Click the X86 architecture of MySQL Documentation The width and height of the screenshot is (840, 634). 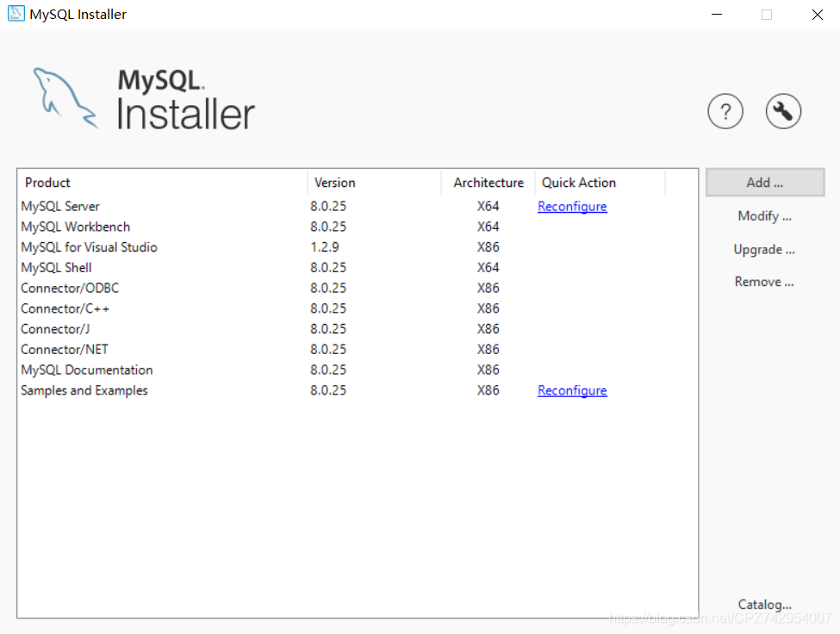point(488,370)
